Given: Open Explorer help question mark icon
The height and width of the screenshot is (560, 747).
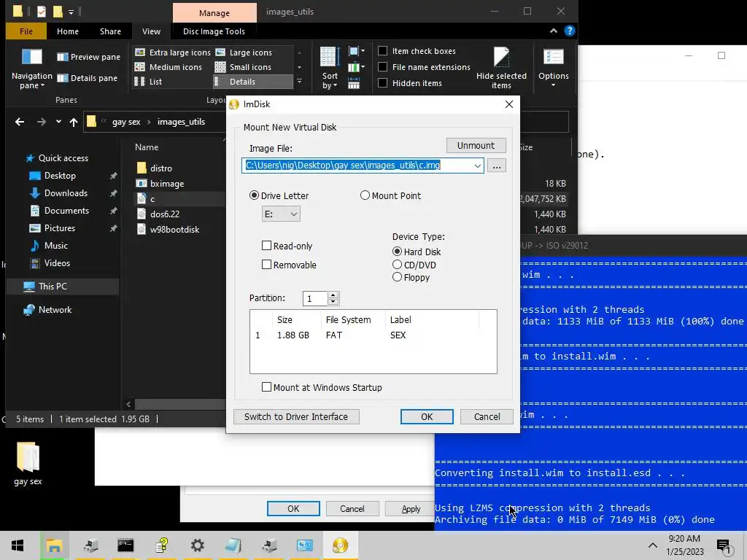Looking at the screenshot, I should click(569, 31).
